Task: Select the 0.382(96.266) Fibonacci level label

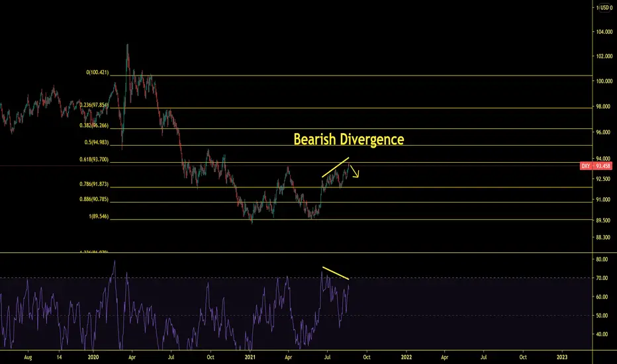Action: tap(94, 126)
